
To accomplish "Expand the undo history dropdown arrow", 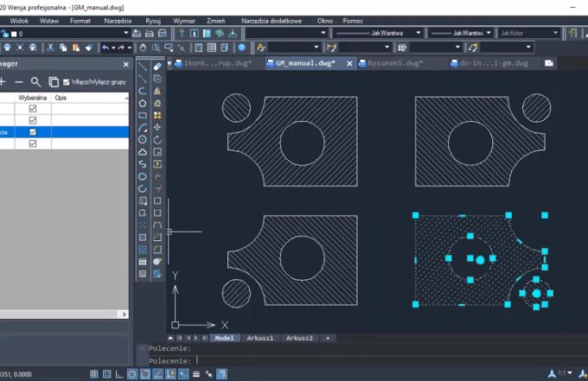I will pos(113,48).
